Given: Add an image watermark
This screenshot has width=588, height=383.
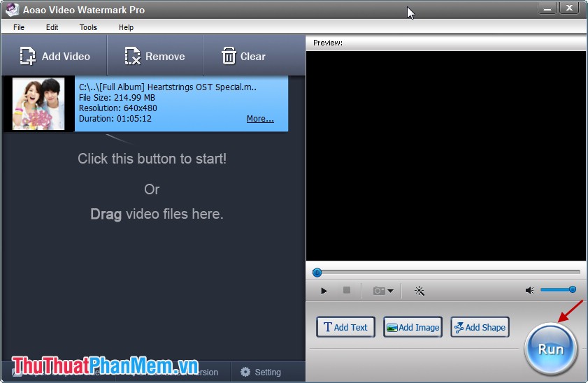Looking at the screenshot, I should (x=413, y=327).
